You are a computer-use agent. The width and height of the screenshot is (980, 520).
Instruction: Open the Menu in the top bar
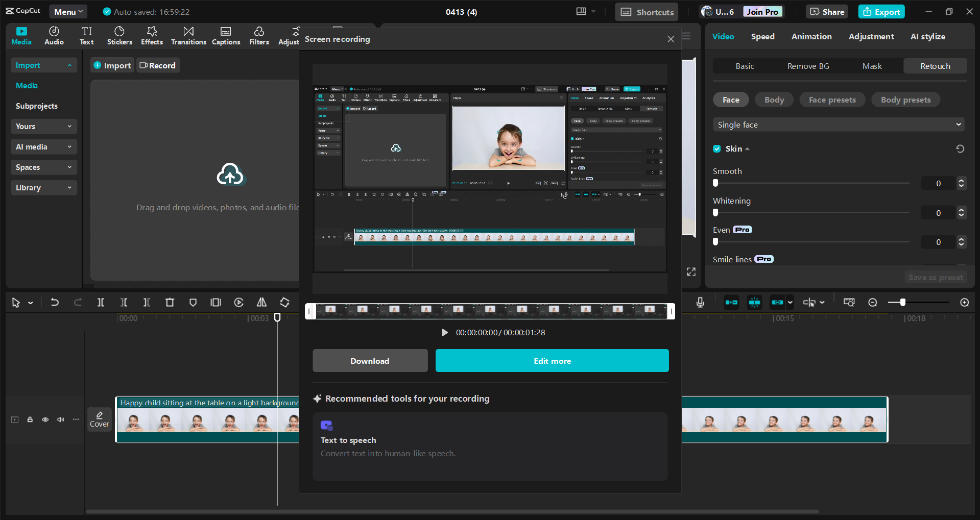click(68, 11)
